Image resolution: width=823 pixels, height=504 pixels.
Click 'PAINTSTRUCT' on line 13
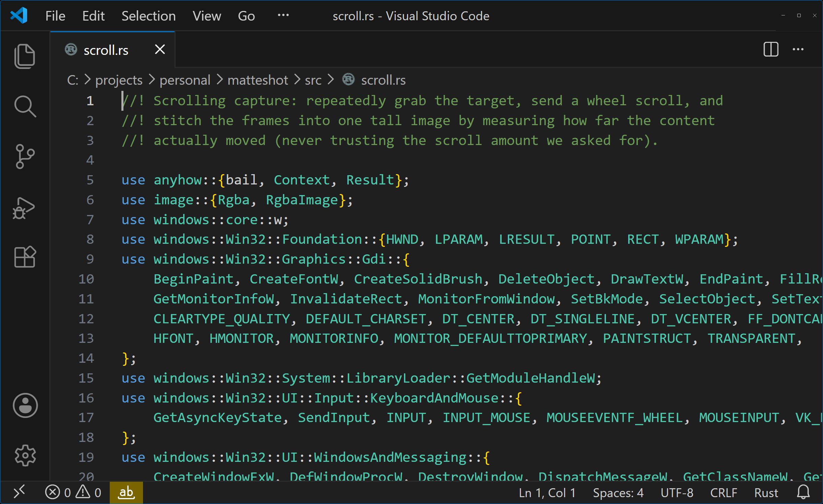click(x=647, y=338)
